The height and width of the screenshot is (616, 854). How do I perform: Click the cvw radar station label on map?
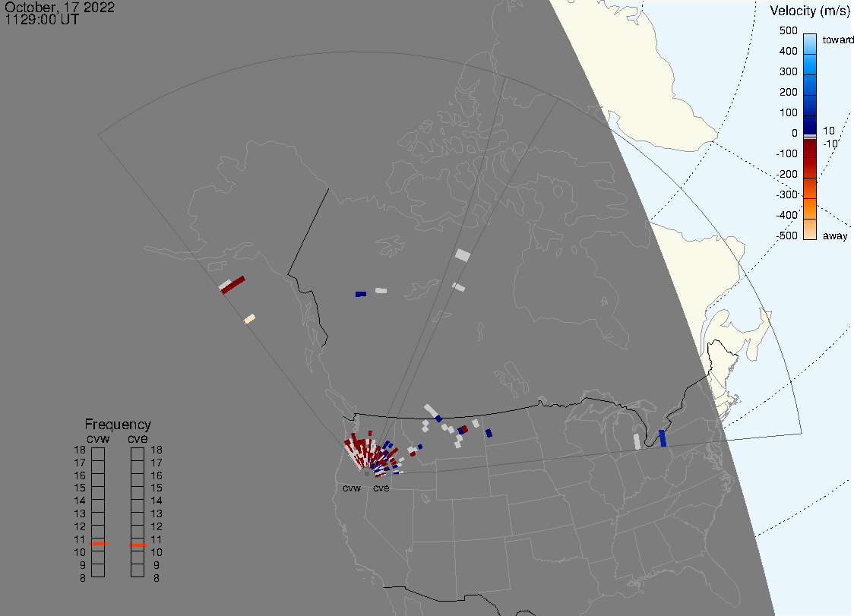[x=352, y=488]
